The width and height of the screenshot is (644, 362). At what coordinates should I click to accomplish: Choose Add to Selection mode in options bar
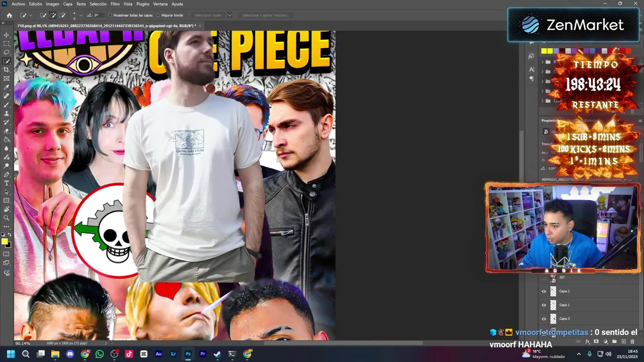pyautogui.click(x=52, y=15)
